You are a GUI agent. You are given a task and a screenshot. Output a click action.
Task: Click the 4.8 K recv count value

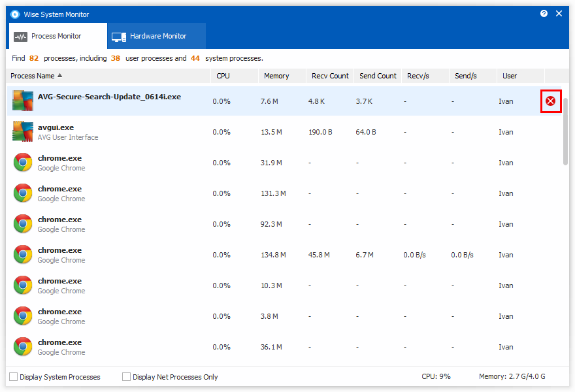[x=316, y=101]
